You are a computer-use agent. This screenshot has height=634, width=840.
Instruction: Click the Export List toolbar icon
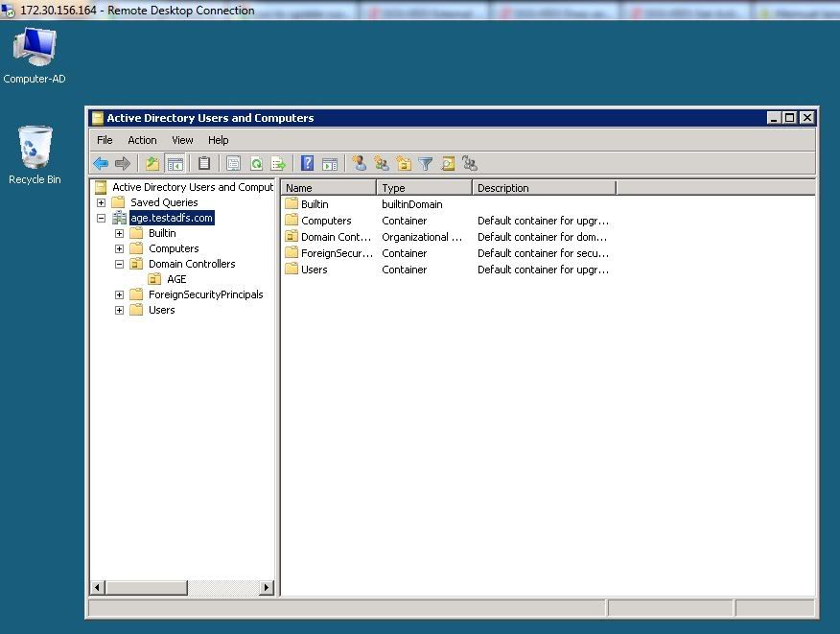point(279,163)
